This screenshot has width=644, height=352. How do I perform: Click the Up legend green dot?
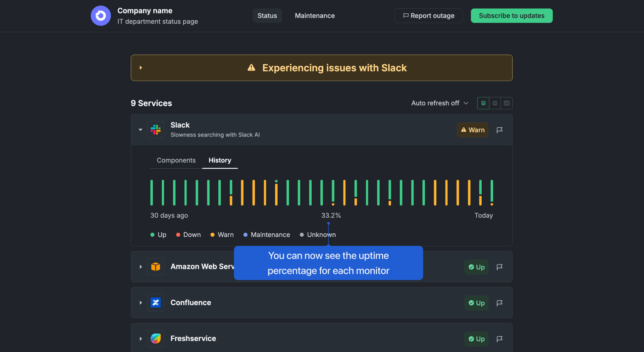(152, 235)
